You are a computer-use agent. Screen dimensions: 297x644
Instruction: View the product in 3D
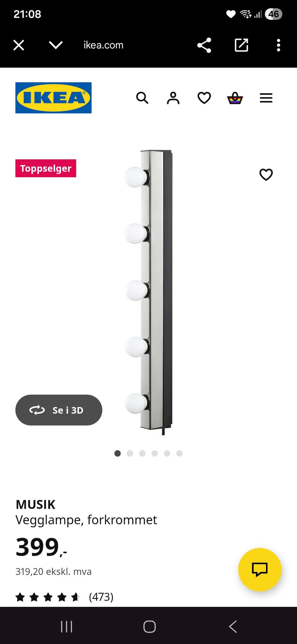point(59,410)
